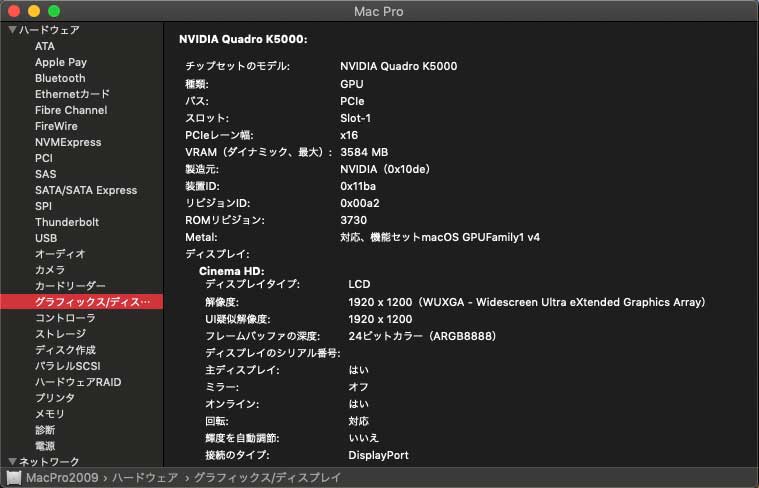The width and height of the screenshot is (759, 488).
Task: Select プリンタ in the sidebar
Action: 55,397
